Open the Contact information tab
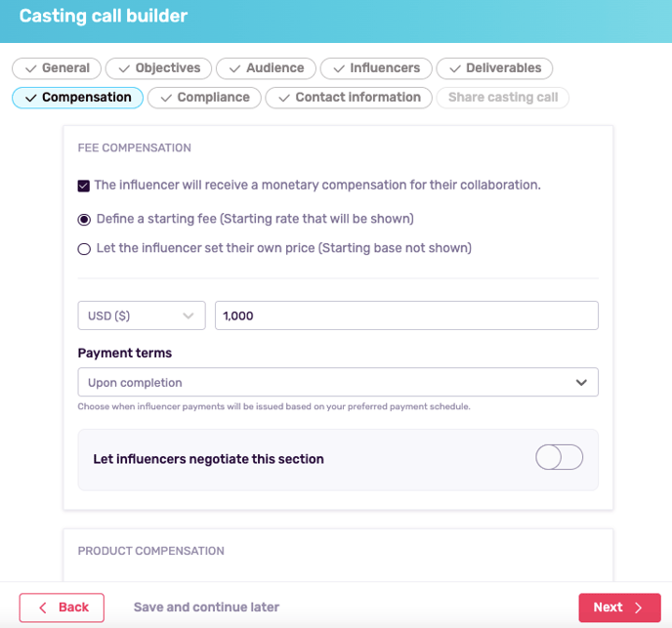Image resolution: width=672 pixels, height=628 pixels. (x=350, y=98)
